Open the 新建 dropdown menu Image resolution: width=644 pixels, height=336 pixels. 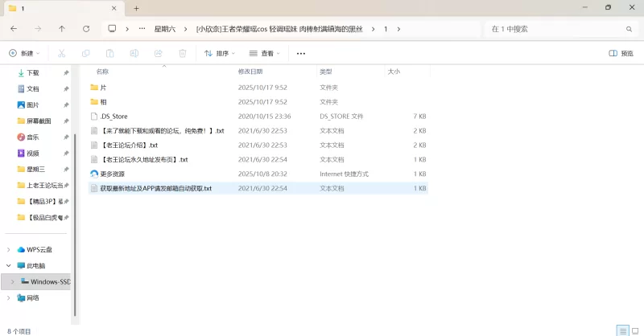(x=24, y=54)
